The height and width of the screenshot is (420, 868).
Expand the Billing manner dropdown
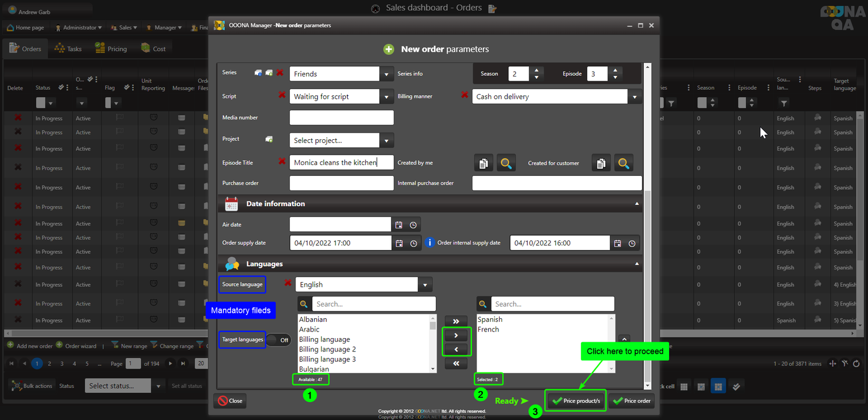point(634,96)
